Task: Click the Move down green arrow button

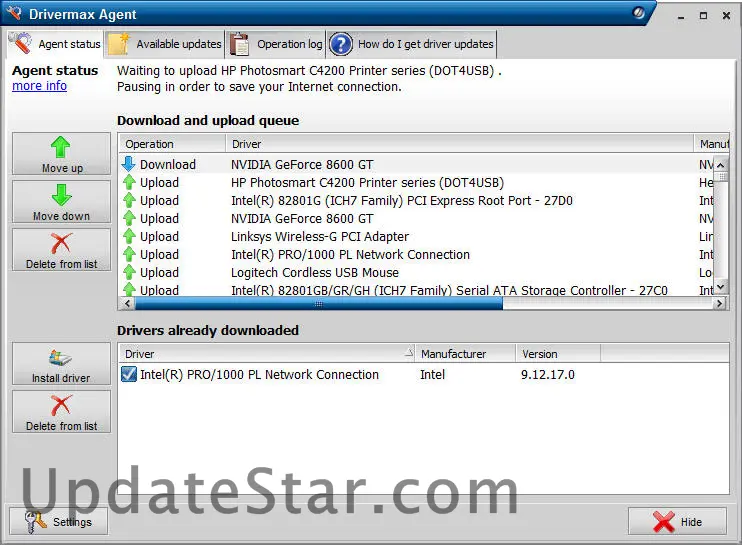Action: point(61,202)
